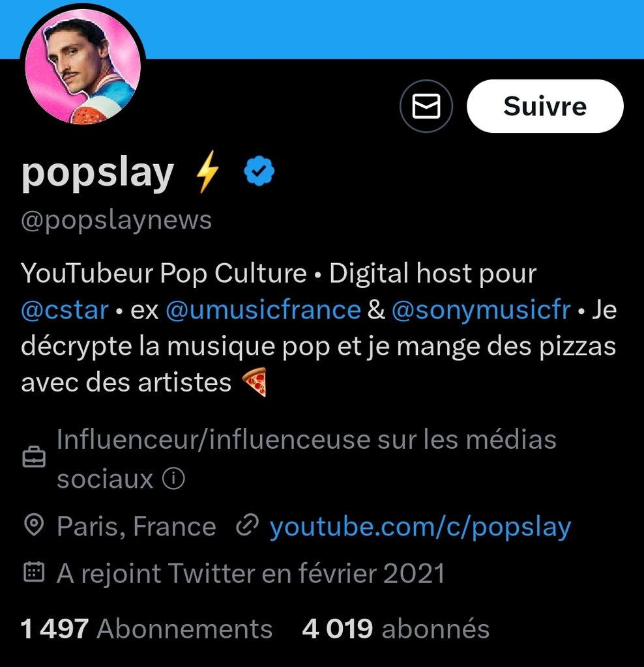Click the briefcase professional category icon

pos(34,459)
